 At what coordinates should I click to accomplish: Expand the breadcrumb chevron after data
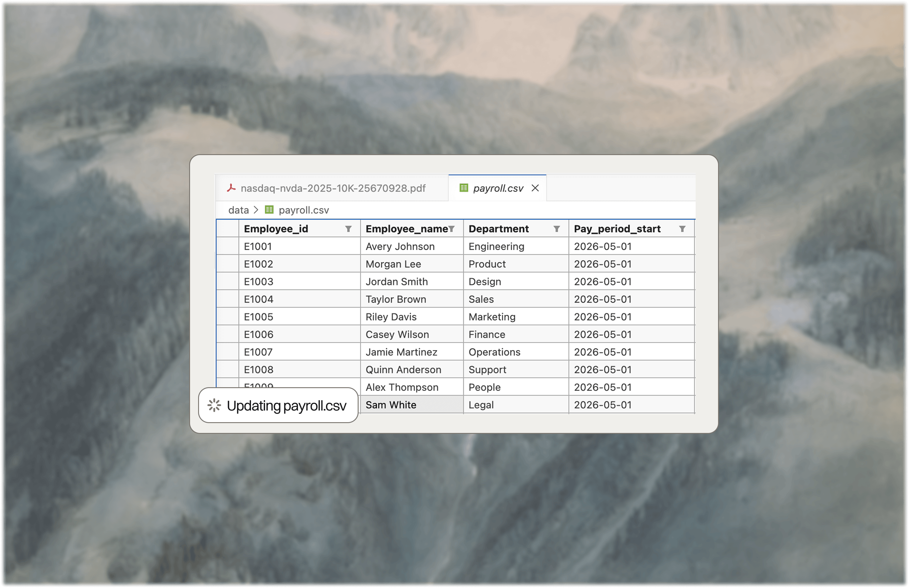[x=256, y=210]
